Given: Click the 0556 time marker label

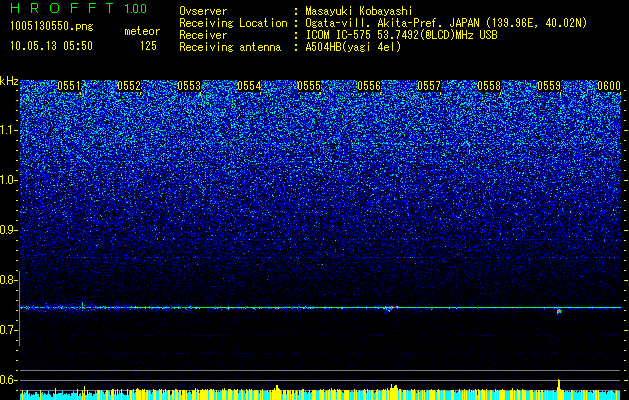Looking at the screenshot, I should [x=369, y=86].
